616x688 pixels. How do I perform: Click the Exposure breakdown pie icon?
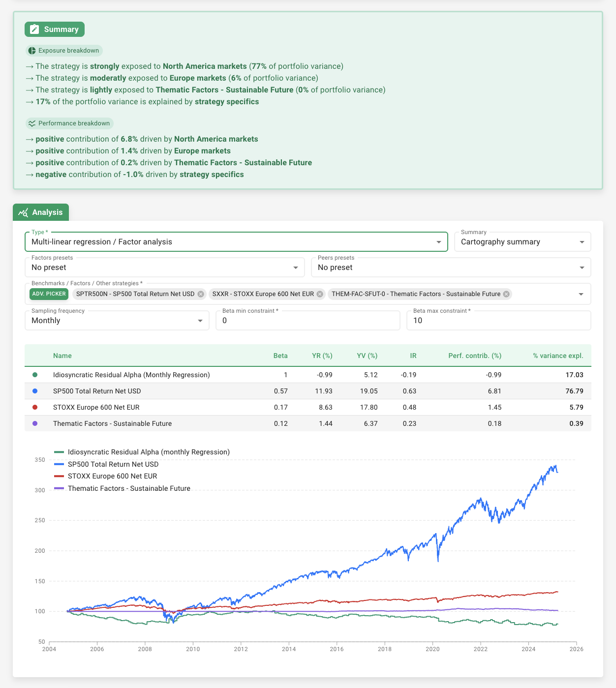(x=32, y=51)
